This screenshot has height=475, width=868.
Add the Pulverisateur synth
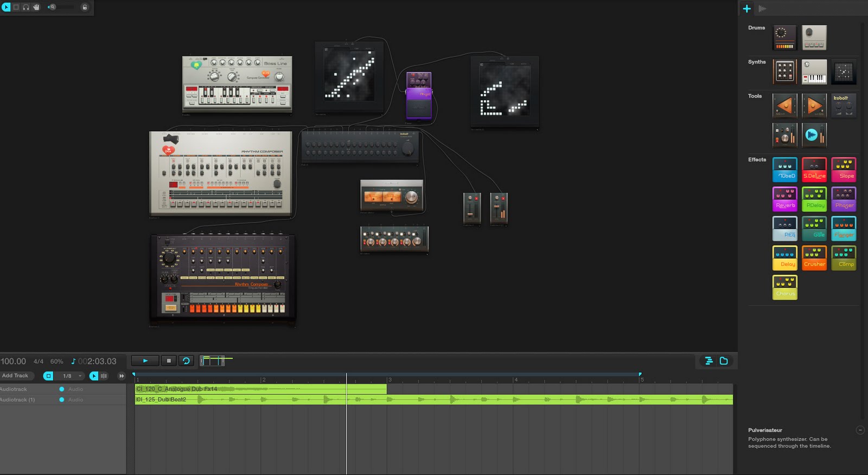[x=784, y=72]
